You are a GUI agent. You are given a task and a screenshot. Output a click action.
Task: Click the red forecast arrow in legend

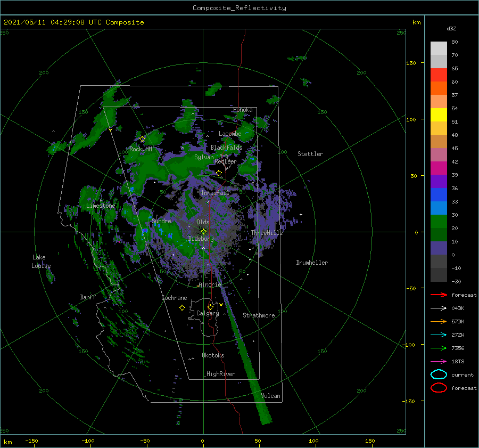[x=439, y=295]
